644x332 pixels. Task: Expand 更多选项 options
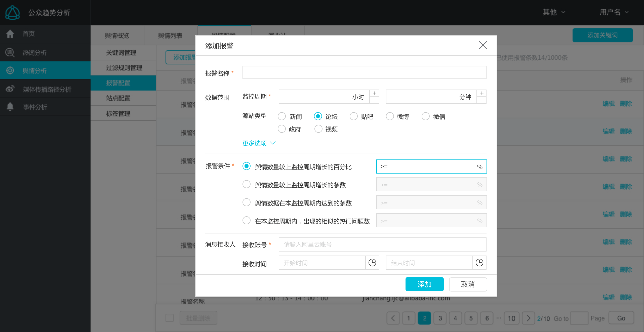coord(259,143)
